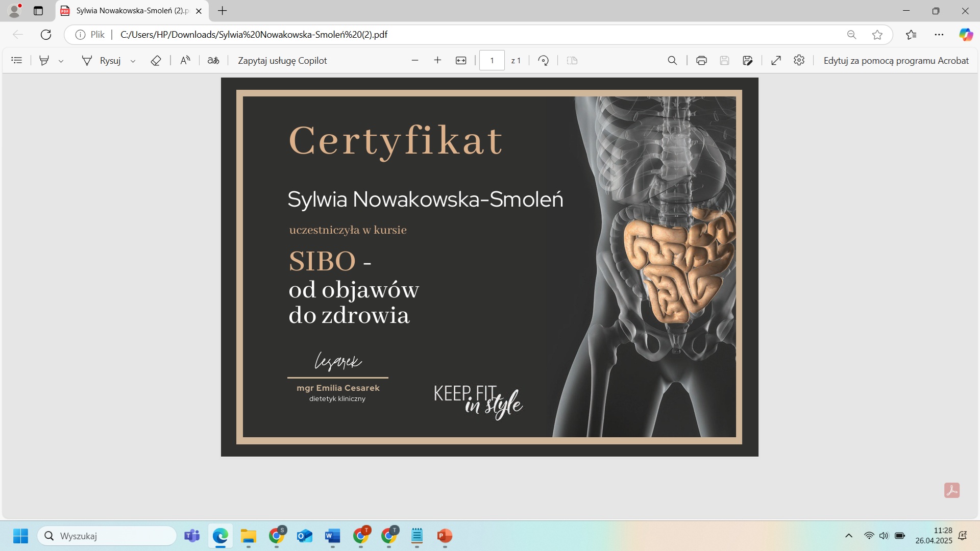Screen dimensions: 980x551
Task: Toggle fit to width view
Action: tap(461, 60)
